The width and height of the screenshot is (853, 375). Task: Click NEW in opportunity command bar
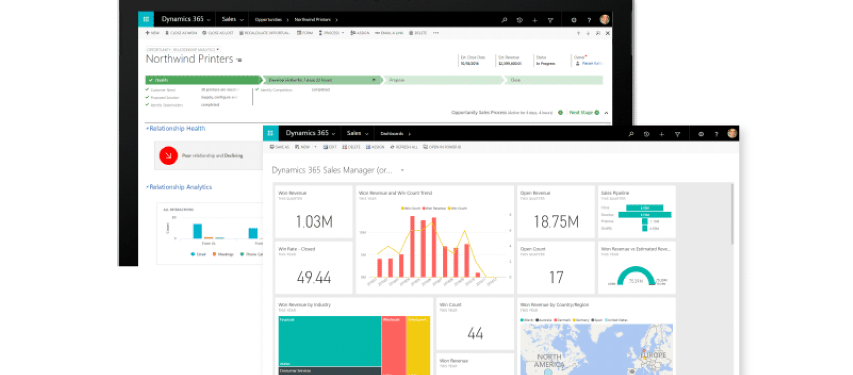152,33
